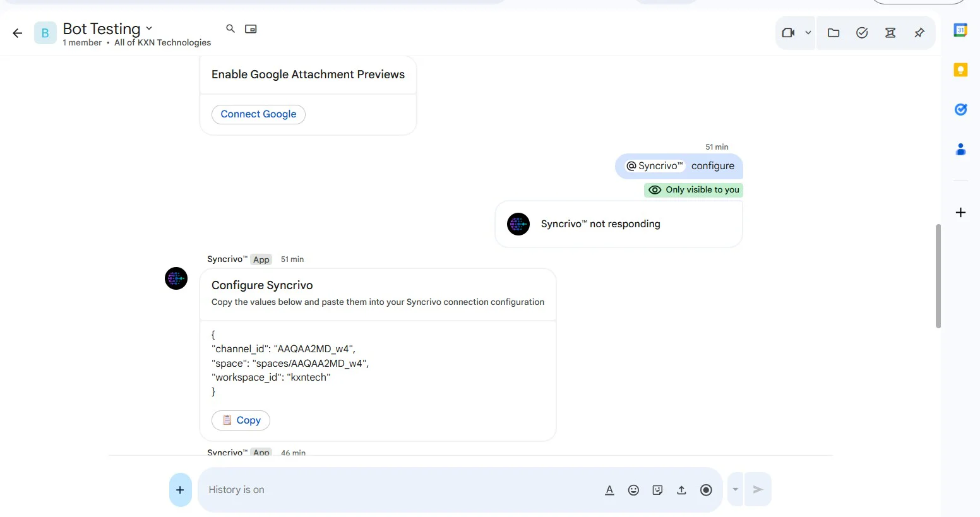Expand send options dropdown arrow
Screen dimensions: 980x517
click(x=735, y=489)
